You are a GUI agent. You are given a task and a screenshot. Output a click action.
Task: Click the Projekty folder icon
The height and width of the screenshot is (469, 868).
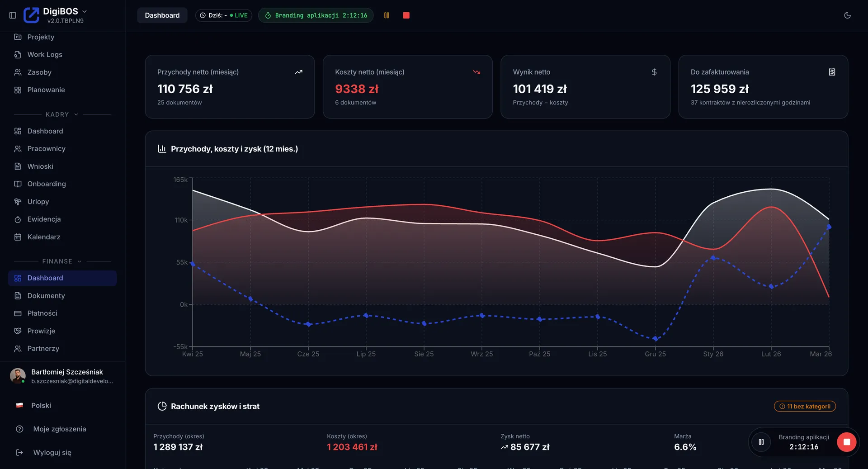pos(18,37)
